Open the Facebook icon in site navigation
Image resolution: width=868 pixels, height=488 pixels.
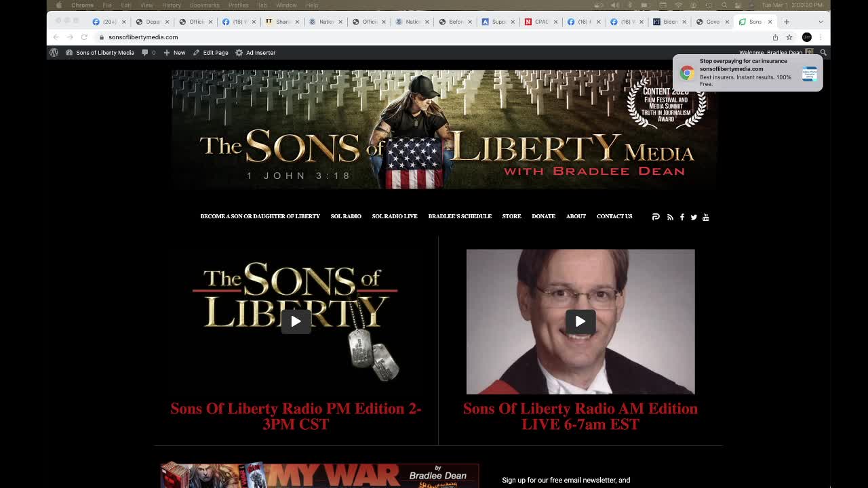tap(682, 217)
